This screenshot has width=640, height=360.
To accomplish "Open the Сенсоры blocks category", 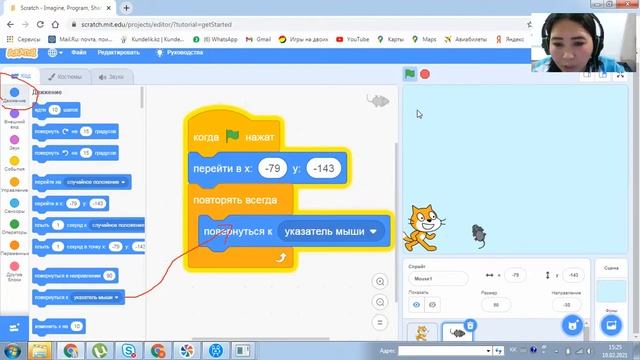I will tap(14, 206).
